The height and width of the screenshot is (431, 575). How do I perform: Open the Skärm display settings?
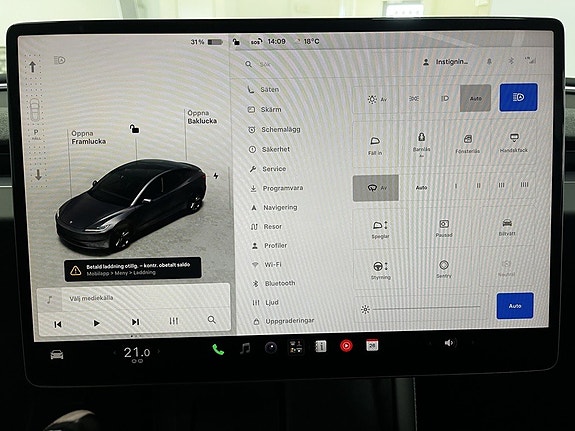point(264,109)
